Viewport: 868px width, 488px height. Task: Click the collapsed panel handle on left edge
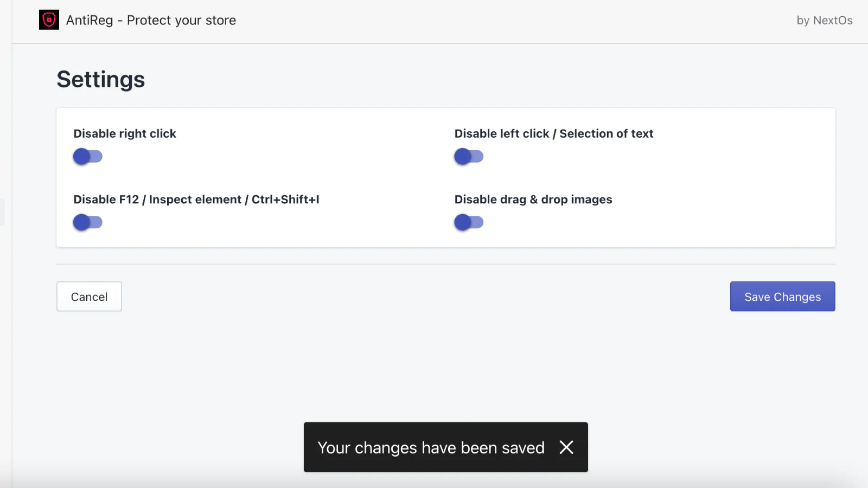(2, 212)
